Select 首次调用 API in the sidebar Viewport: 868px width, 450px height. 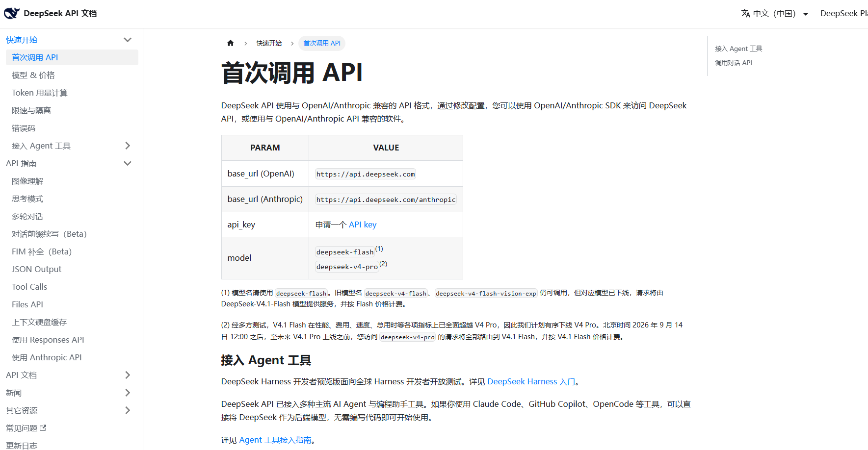(72, 57)
